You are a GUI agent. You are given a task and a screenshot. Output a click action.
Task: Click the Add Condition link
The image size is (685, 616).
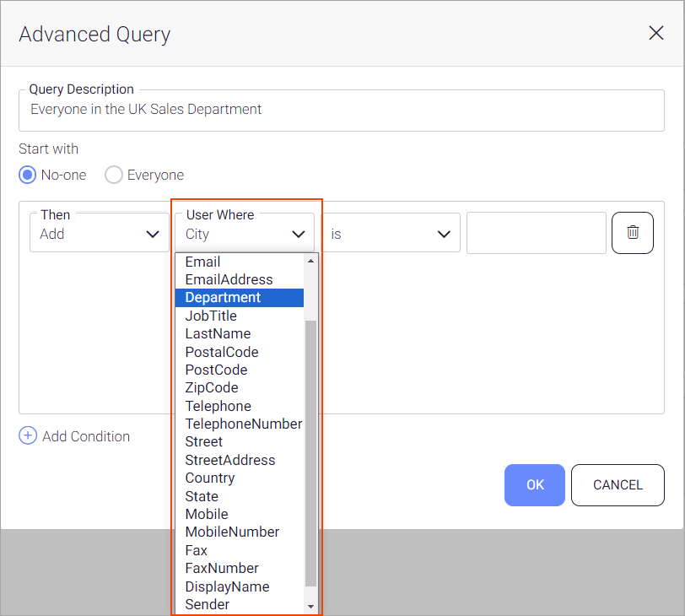pyautogui.click(x=86, y=436)
